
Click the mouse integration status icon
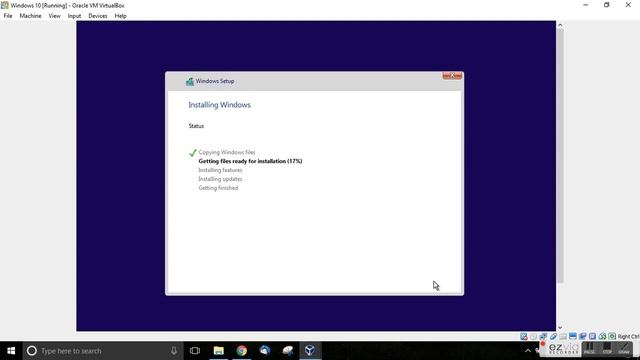tap(602, 336)
